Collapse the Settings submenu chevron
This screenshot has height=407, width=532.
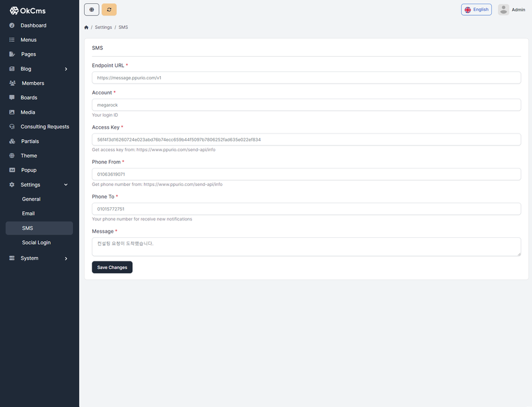(66, 185)
